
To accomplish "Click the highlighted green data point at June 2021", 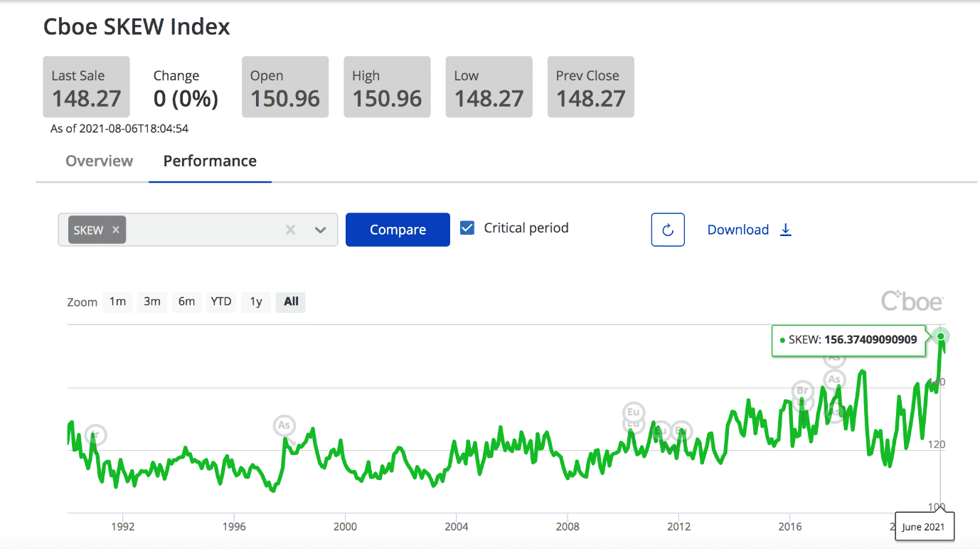I will pos(941,336).
